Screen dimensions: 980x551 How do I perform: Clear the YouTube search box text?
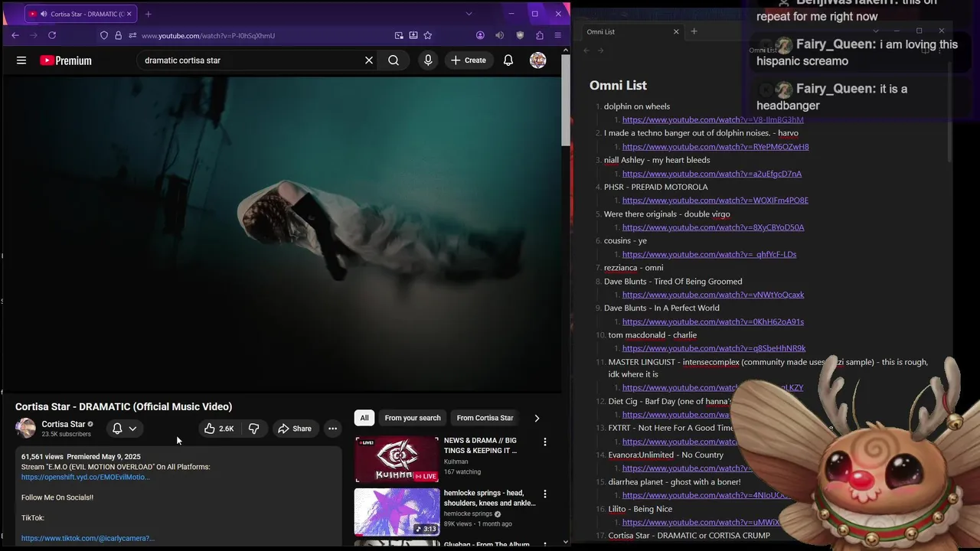(x=368, y=60)
